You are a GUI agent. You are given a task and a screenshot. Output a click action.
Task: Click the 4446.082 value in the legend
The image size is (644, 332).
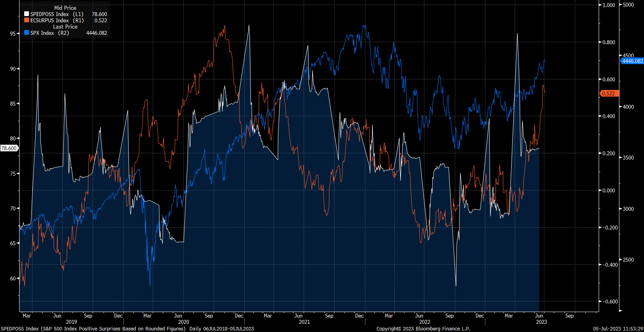(97, 33)
